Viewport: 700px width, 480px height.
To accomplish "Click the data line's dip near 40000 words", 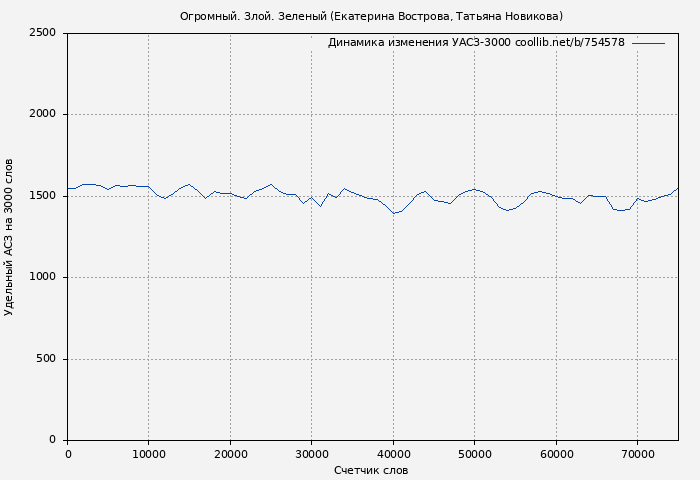I will 394,213.
